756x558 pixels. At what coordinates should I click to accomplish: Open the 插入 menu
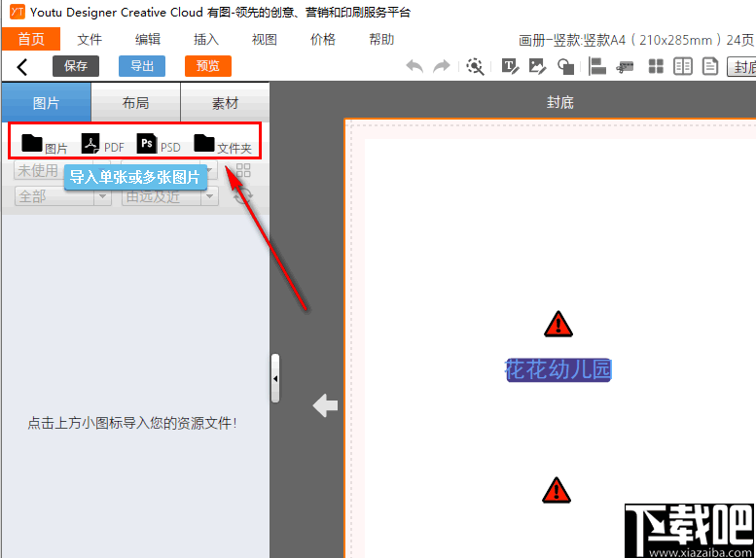tap(206, 39)
